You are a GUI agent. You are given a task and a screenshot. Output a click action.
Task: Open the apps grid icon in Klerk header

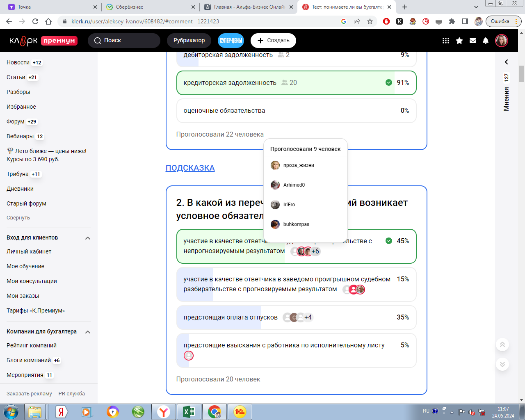(446, 41)
